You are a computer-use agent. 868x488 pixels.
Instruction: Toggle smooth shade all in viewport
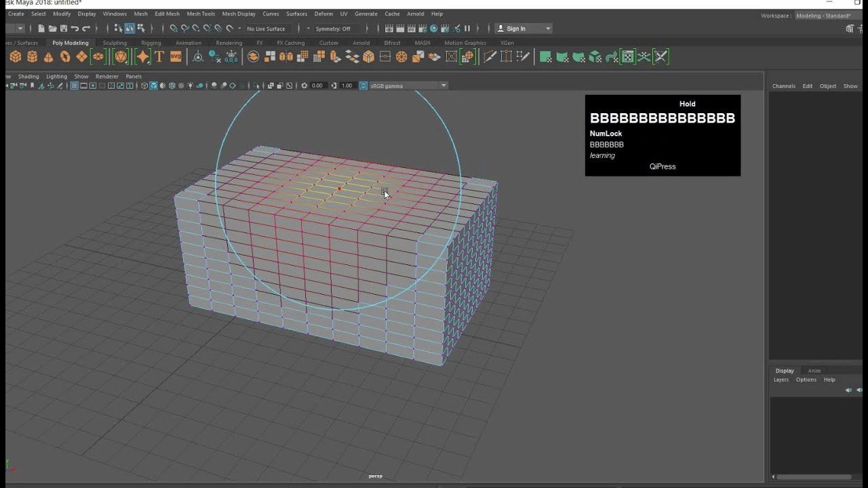coord(154,85)
